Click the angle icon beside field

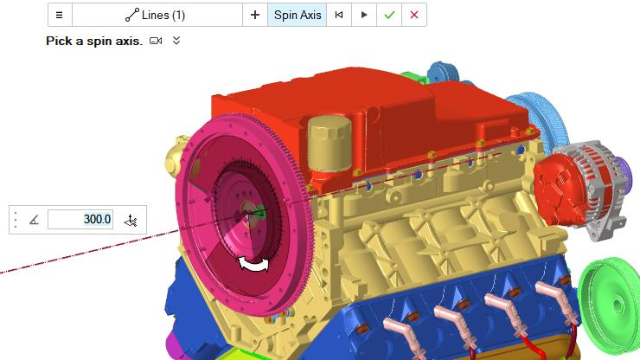(x=34, y=220)
